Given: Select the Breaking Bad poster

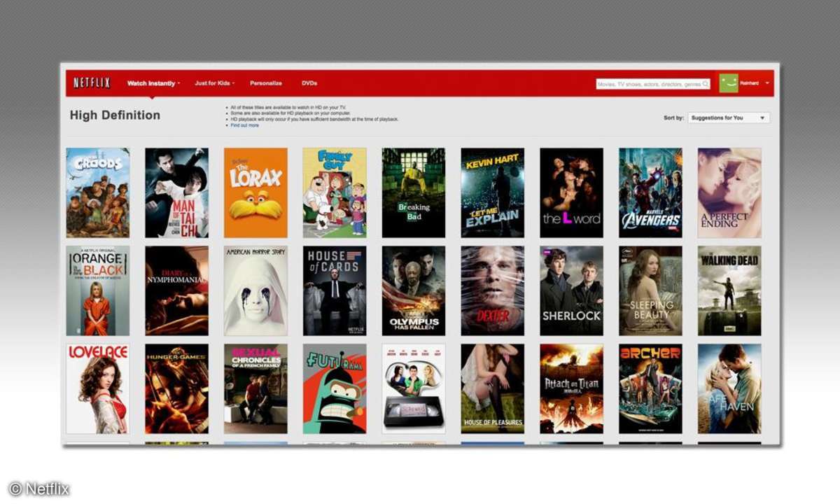Looking at the screenshot, I should (x=414, y=192).
